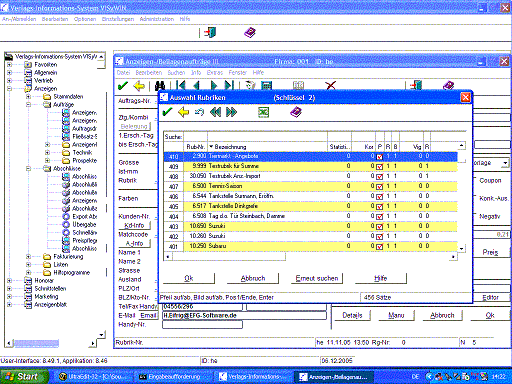Toggle P checkbox in row 404

point(380,217)
